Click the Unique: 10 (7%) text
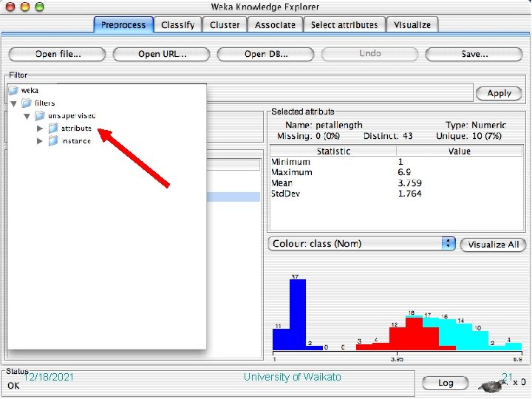532x399 pixels. [468, 136]
